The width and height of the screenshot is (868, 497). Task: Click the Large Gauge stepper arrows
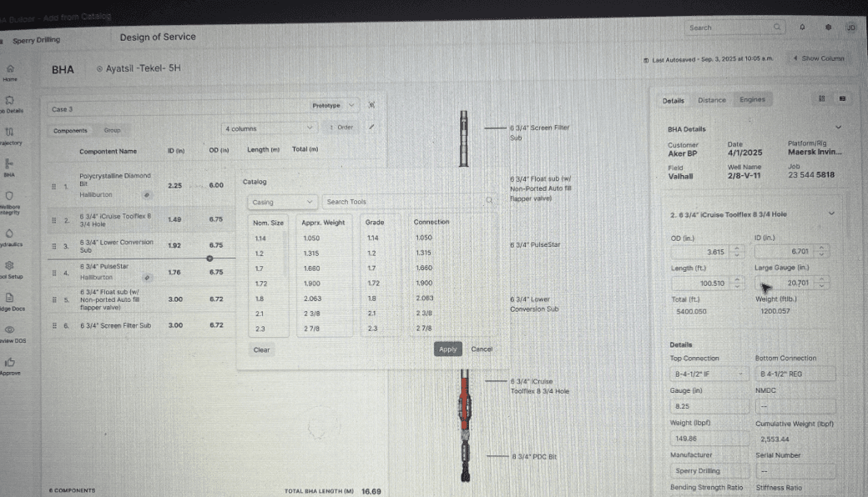pos(821,283)
